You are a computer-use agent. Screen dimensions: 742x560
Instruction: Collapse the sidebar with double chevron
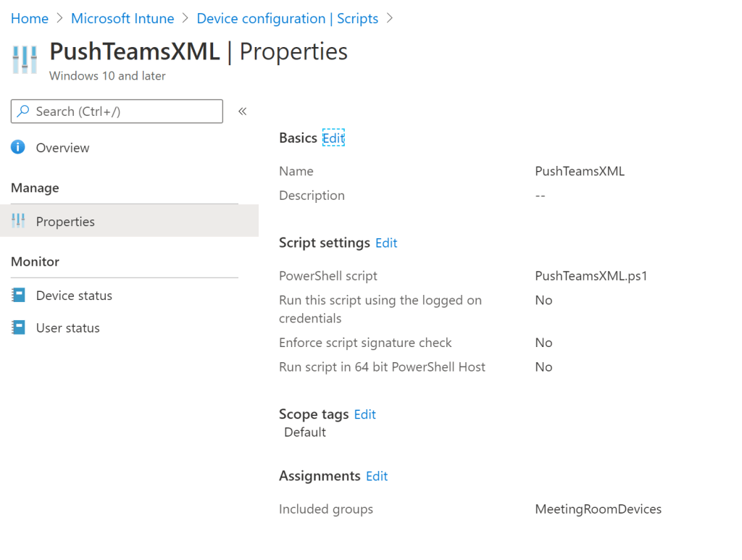(x=243, y=112)
